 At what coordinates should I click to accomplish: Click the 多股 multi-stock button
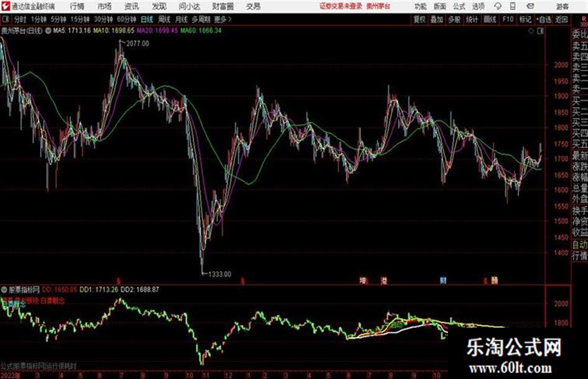point(454,19)
